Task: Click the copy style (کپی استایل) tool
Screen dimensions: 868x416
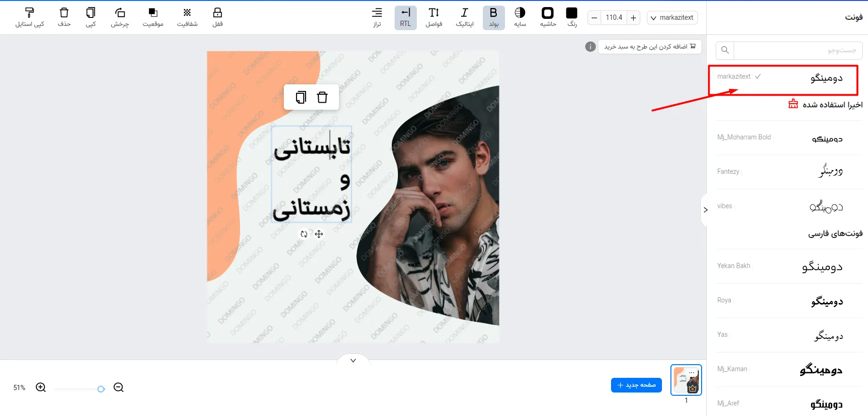Action: click(x=29, y=17)
